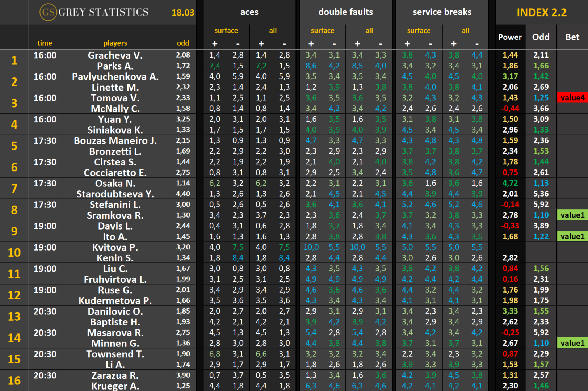
Task: Select the service breaks column group header
Action: 442,12
